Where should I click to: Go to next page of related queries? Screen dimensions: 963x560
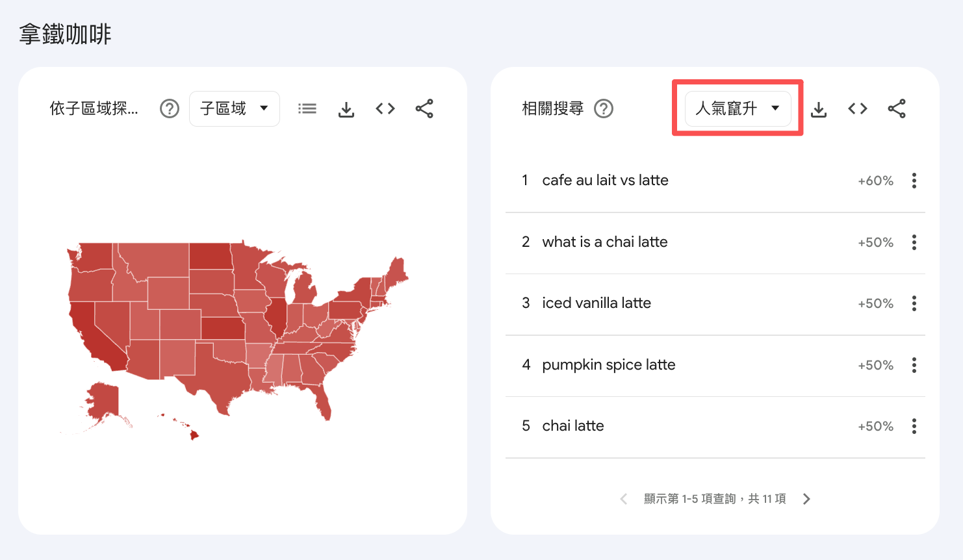point(806,499)
